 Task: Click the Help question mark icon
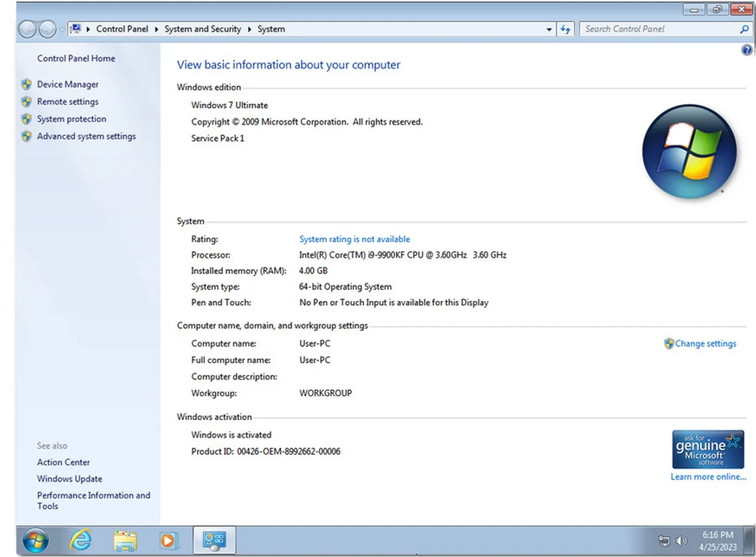[747, 49]
